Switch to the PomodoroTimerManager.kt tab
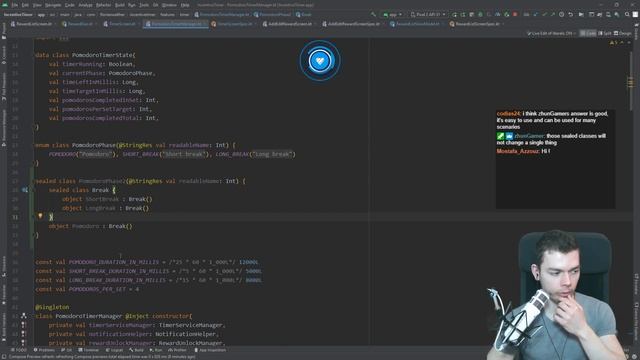Viewport: 640px width, 360px height. (176, 24)
